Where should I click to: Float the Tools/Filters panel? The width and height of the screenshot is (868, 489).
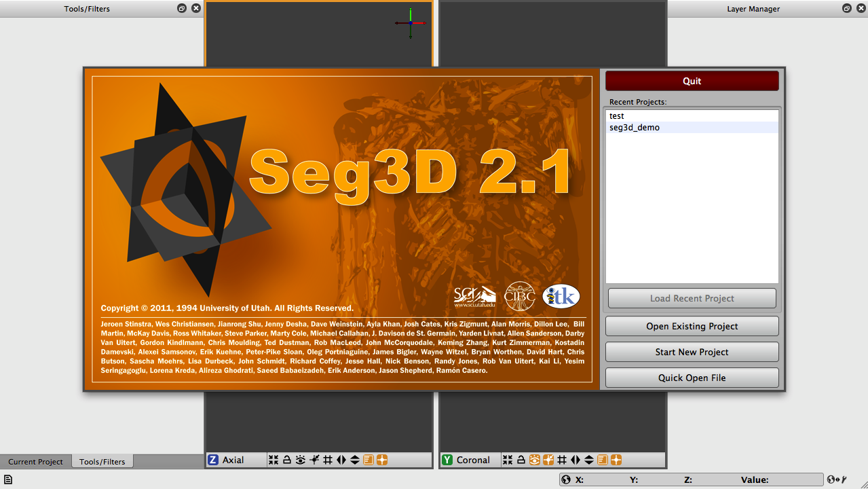(182, 8)
